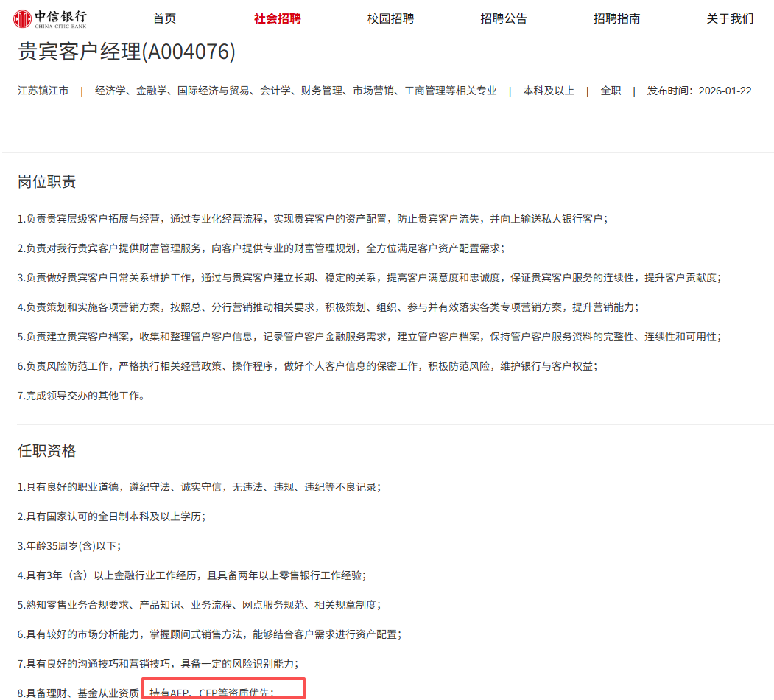Go to the 首页 home page
The height and width of the screenshot is (700, 774).
(x=164, y=18)
